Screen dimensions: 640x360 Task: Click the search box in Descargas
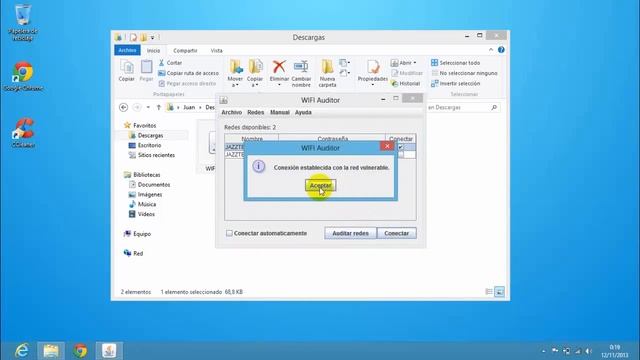point(462,107)
